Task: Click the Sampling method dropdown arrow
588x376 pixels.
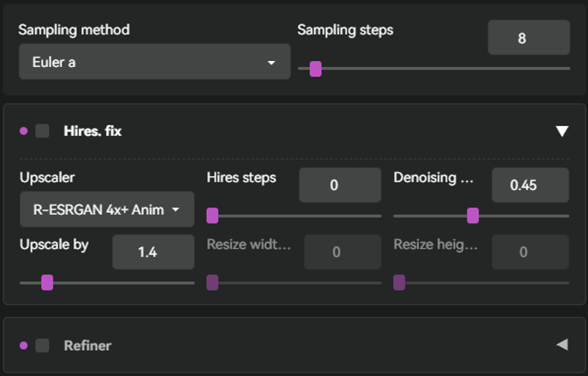Action: click(x=271, y=63)
